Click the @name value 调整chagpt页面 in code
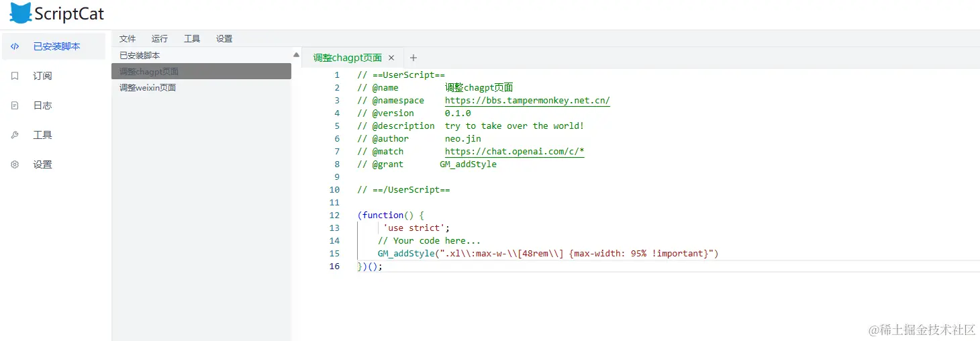980x341 pixels. (479, 88)
